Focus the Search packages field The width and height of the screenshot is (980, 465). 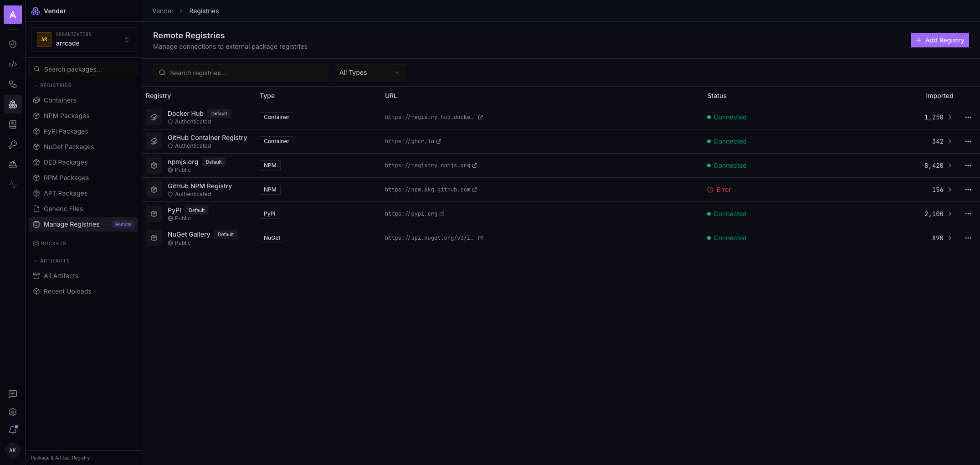pos(83,69)
